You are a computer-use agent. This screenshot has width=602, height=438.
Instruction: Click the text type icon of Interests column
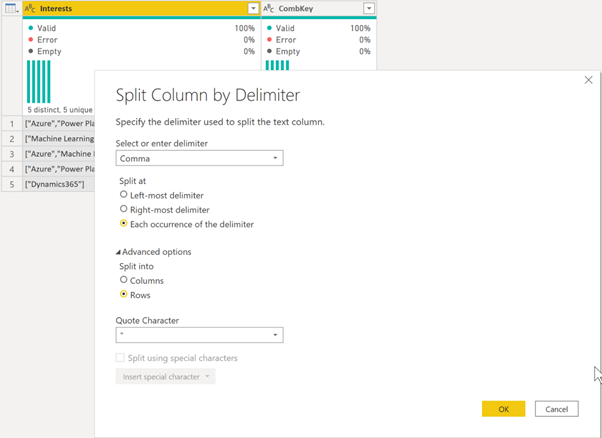30,8
